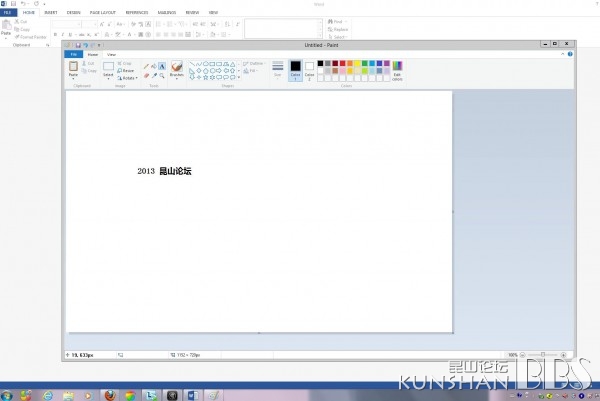The height and width of the screenshot is (401, 600).
Task: Toggle Bold in the Word ribbon
Action: pyautogui.click(x=55, y=34)
